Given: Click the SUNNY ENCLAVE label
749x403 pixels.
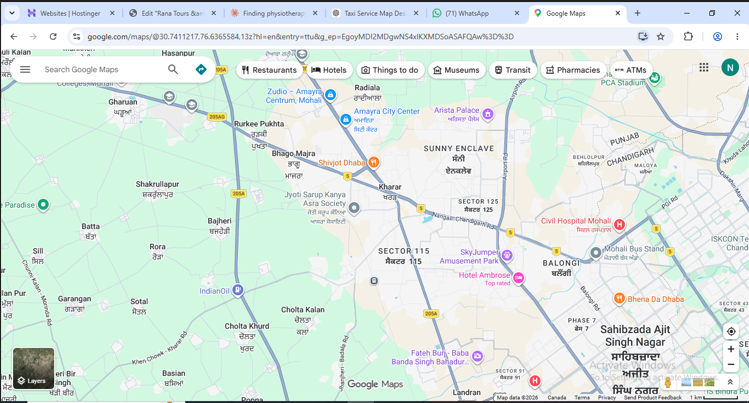Looking at the screenshot, I should click(459, 148).
